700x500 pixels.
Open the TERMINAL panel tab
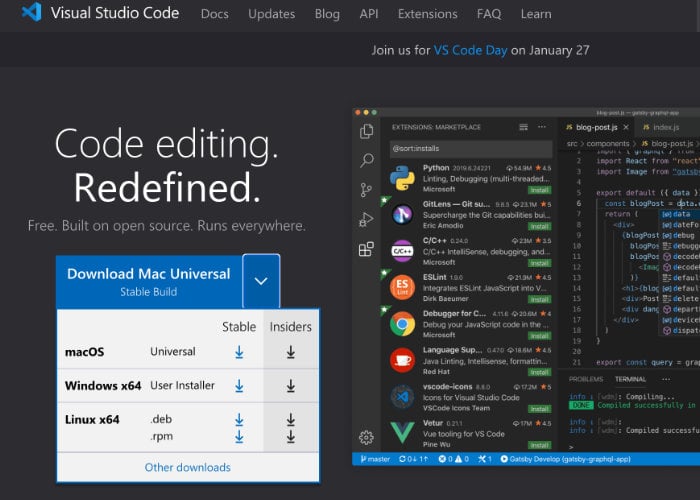click(x=630, y=379)
